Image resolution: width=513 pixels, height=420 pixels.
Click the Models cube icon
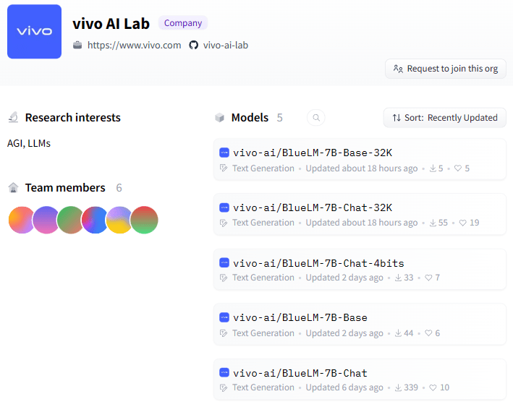pyautogui.click(x=219, y=118)
